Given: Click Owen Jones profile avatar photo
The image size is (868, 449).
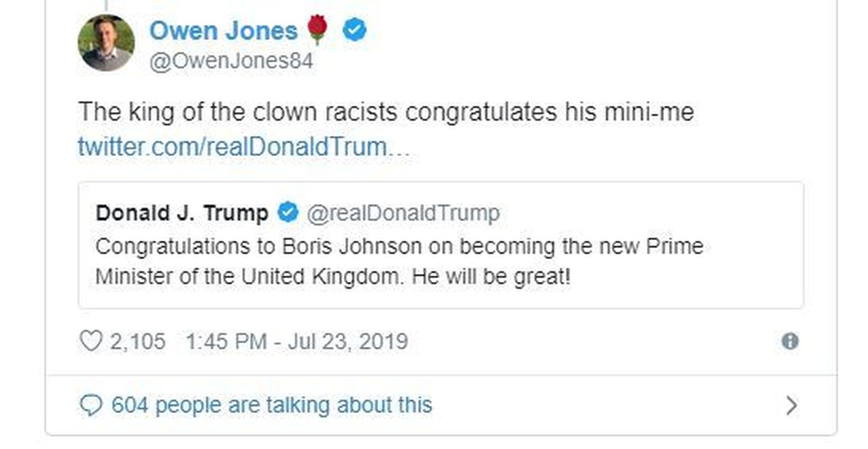Looking at the screenshot, I should (106, 43).
